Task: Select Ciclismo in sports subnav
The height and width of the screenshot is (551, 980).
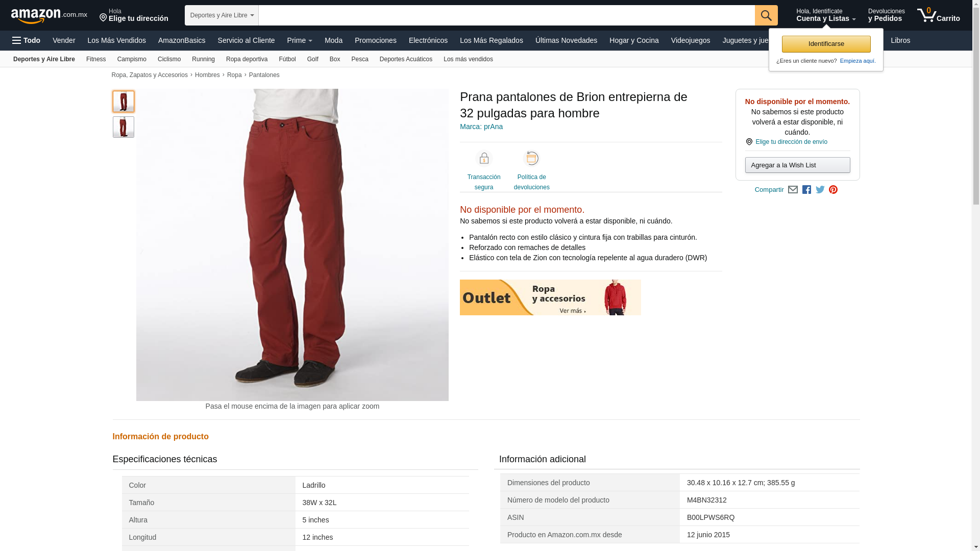Action: point(169,59)
